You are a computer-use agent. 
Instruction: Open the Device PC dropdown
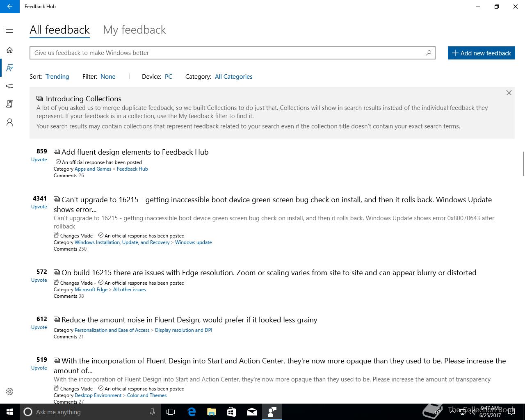tap(169, 77)
